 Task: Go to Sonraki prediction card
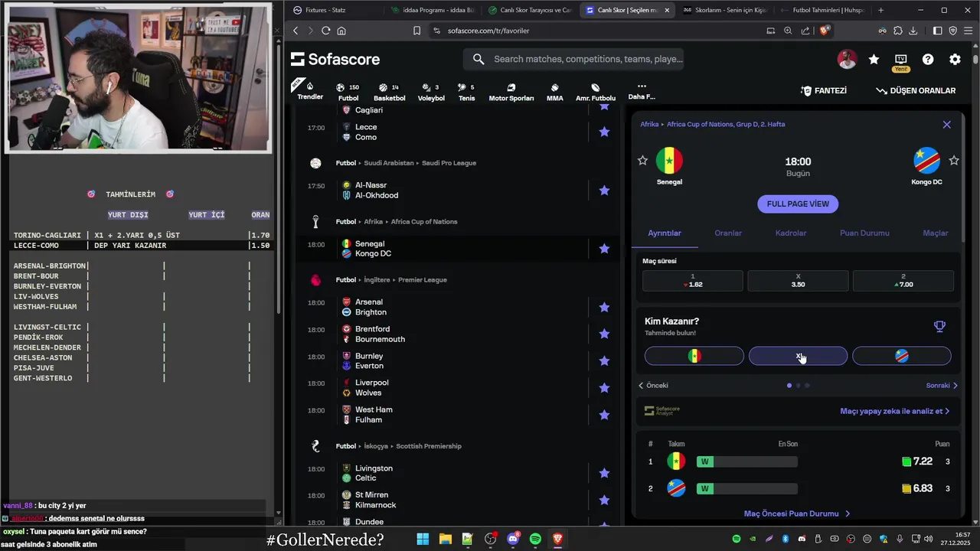point(942,386)
